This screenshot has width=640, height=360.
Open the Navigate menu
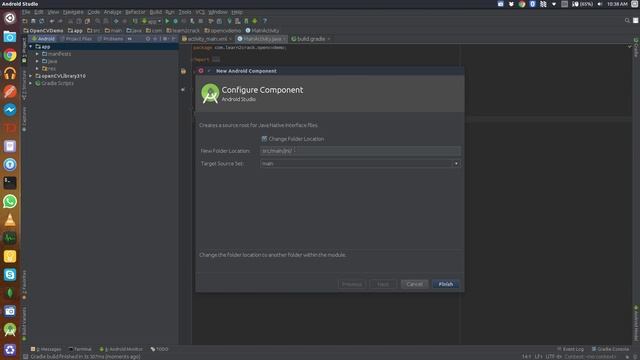[73, 12]
